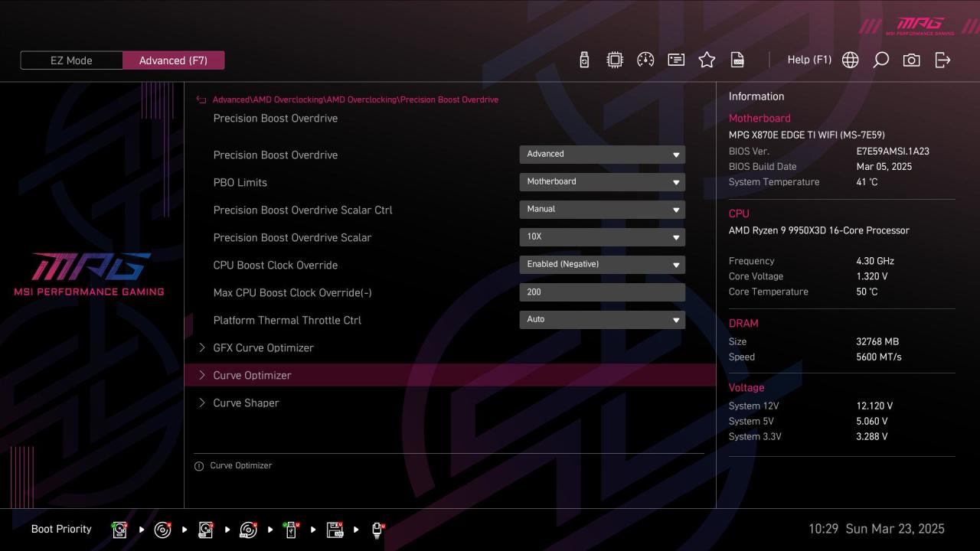
Task: Click the AMD Ryzen 9 9950X3D processor name
Action: point(819,230)
